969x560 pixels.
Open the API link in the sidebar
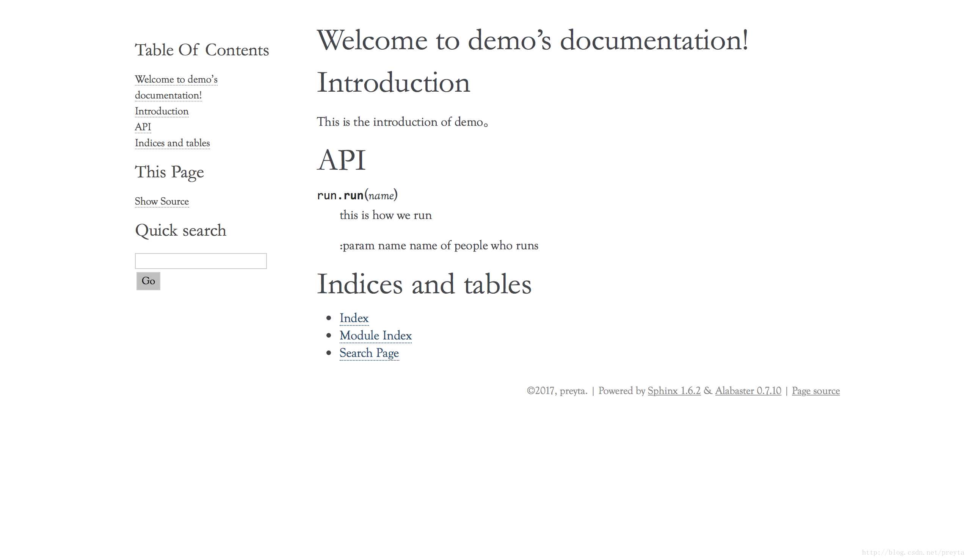(143, 127)
